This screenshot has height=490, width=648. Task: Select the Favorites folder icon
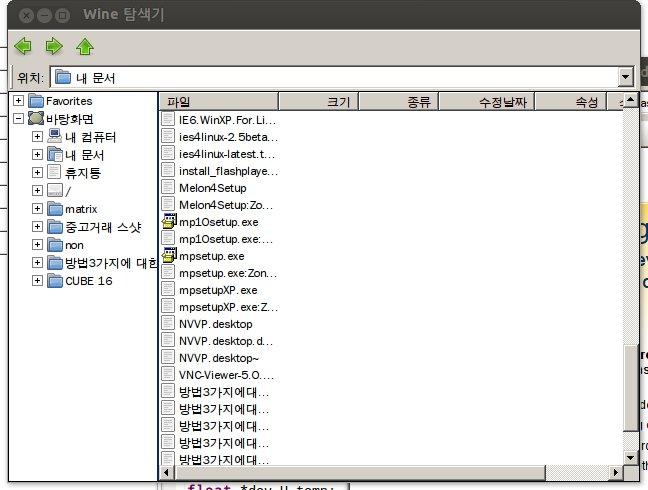tap(36, 101)
